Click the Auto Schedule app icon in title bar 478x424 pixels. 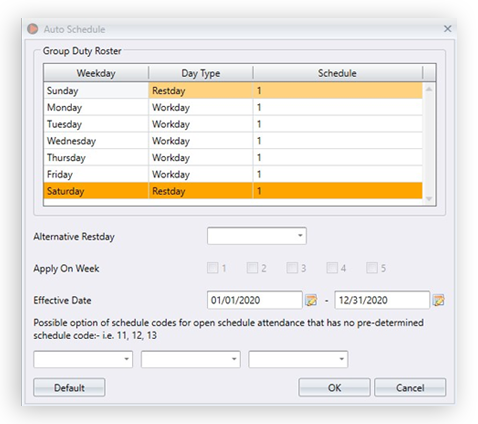pyautogui.click(x=33, y=29)
